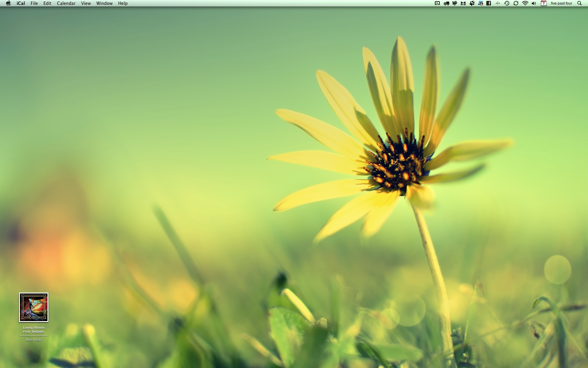Click the blue S with face icon

(481, 3)
